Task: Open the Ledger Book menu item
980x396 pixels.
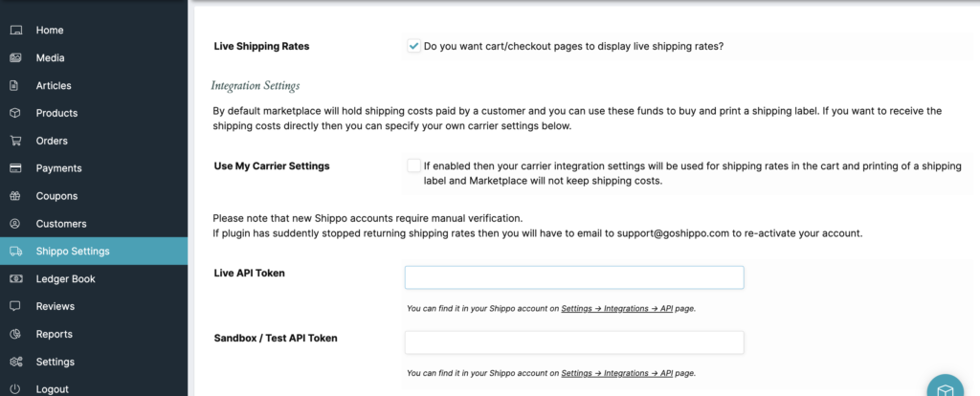Action: coord(65,279)
